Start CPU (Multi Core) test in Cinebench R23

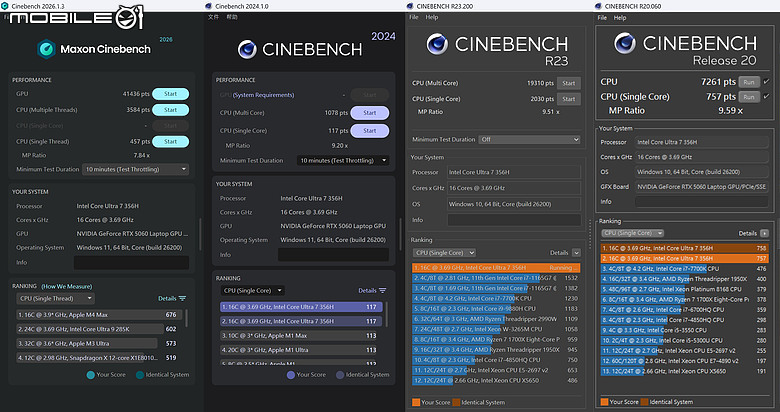tap(569, 83)
